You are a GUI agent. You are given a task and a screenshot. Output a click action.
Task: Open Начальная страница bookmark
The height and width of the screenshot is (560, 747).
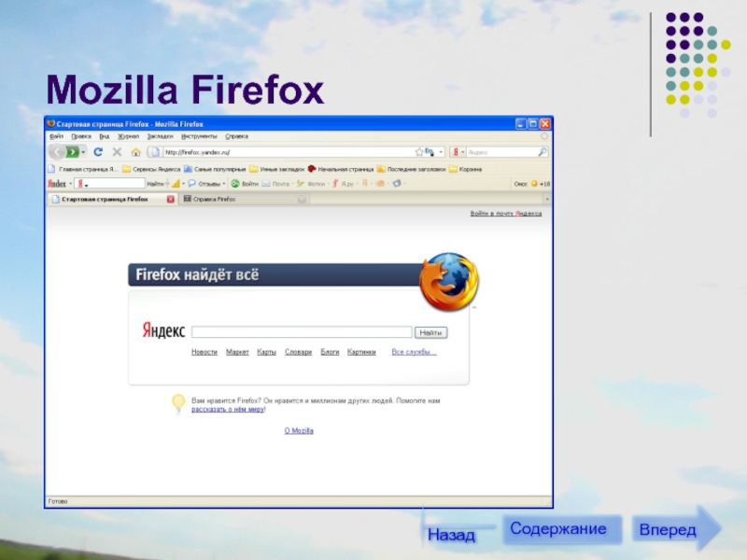[341, 169]
